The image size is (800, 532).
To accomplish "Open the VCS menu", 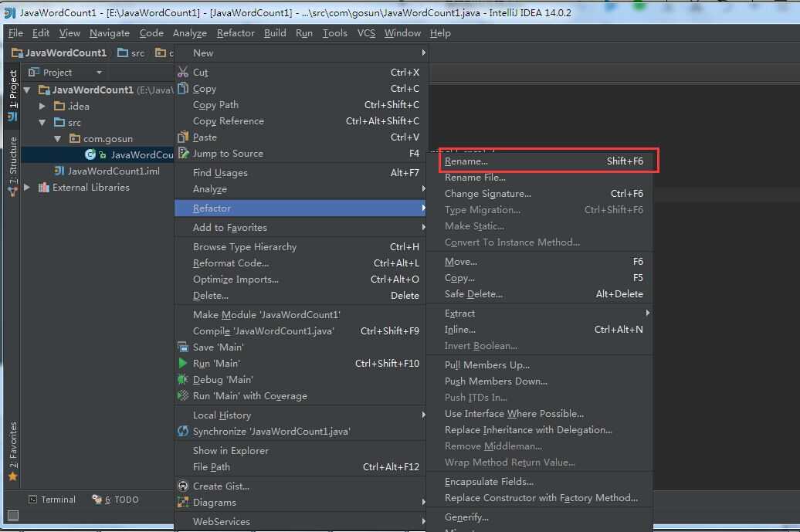I will tap(366, 33).
